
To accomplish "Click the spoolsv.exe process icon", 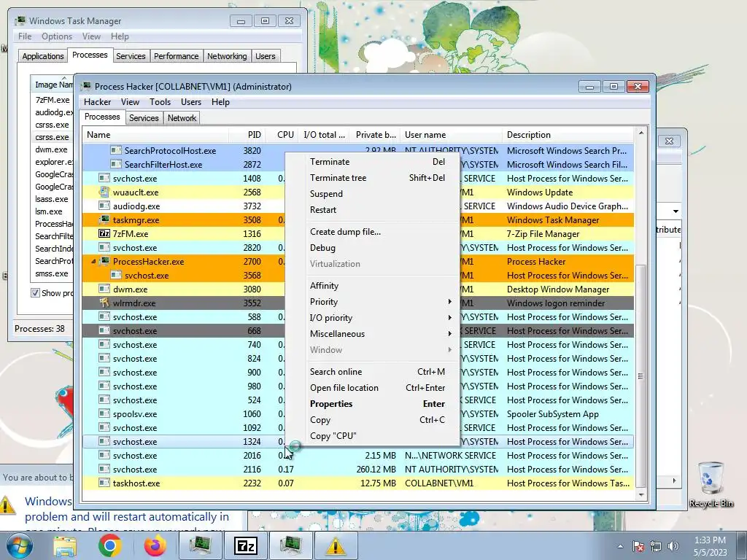I will (104, 414).
